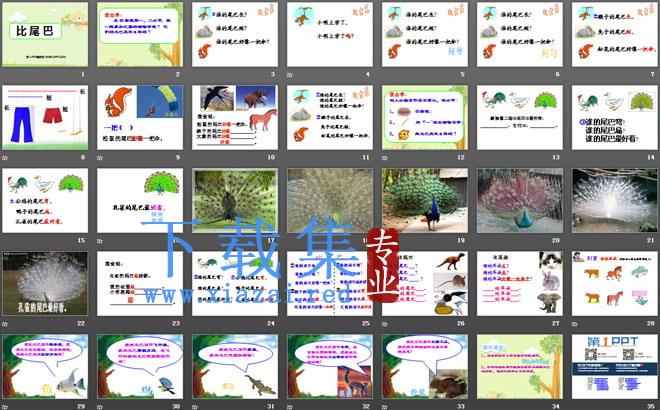
Task: Select slide 34 with tree background
Action: pyautogui.click(x=519, y=367)
